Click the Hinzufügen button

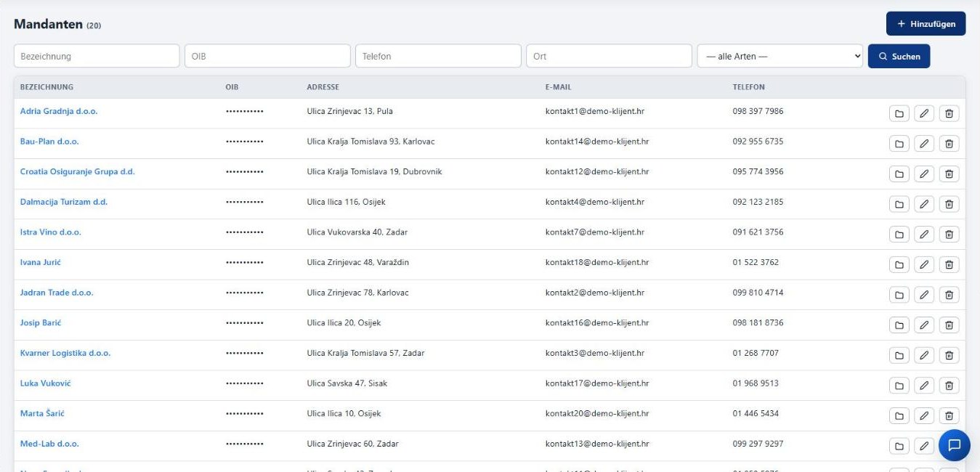[x=926, y=24]
